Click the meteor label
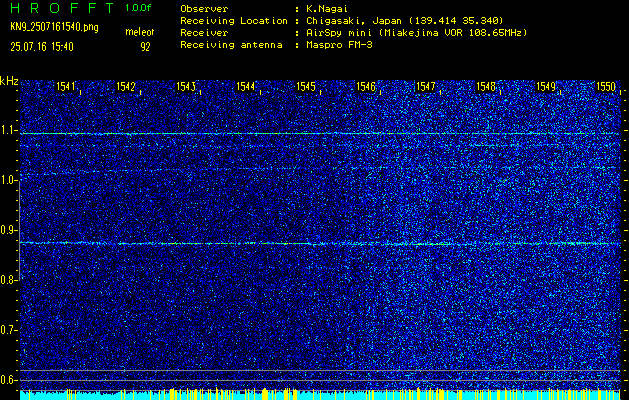This screenshot has height=400, width=629. (140, 32)
